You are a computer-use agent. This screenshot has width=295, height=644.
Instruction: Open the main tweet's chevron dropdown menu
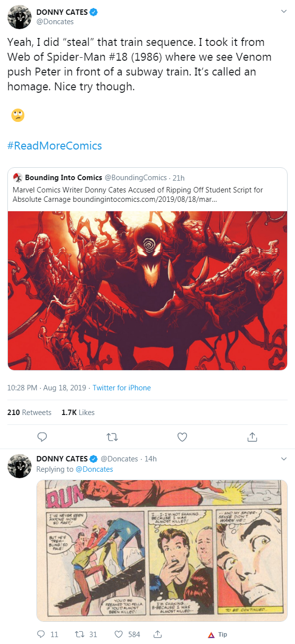[284, 11]
